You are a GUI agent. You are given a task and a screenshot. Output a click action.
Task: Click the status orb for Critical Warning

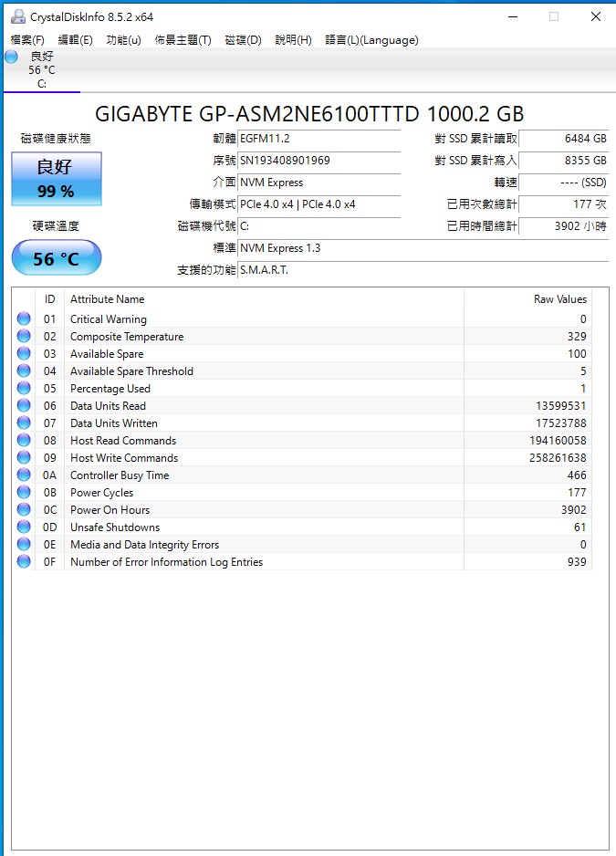tap(24, 318)
